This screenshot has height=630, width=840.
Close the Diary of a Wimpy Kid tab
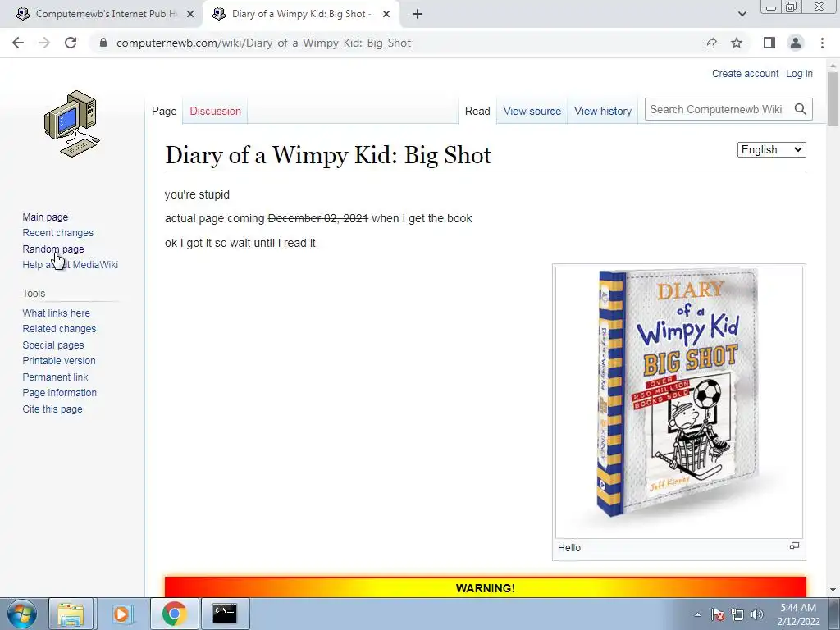tap(386, 14)
